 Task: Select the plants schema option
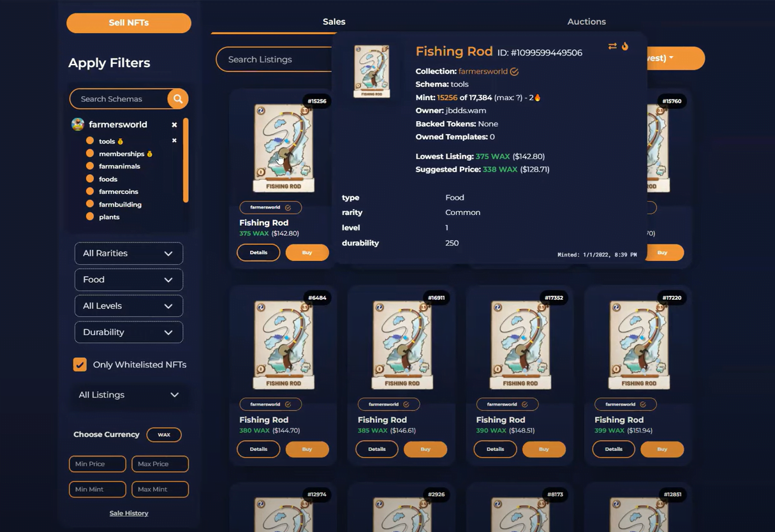click(x=109, y=217)
